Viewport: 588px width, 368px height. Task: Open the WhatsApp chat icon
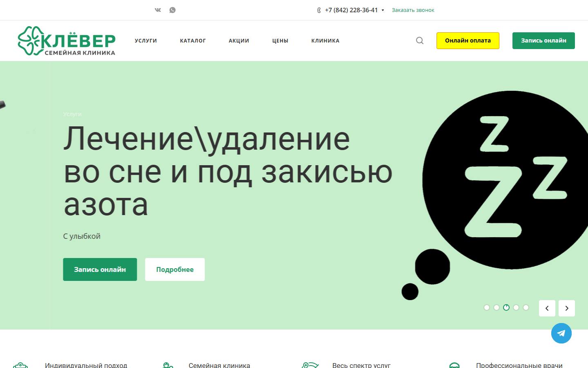(x=172, y=10)
